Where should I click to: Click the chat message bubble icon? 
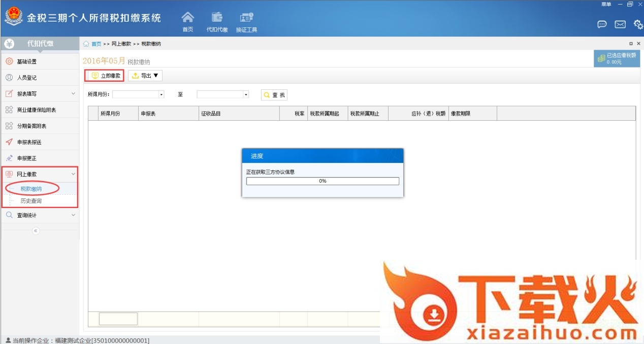tap(602, 24)
